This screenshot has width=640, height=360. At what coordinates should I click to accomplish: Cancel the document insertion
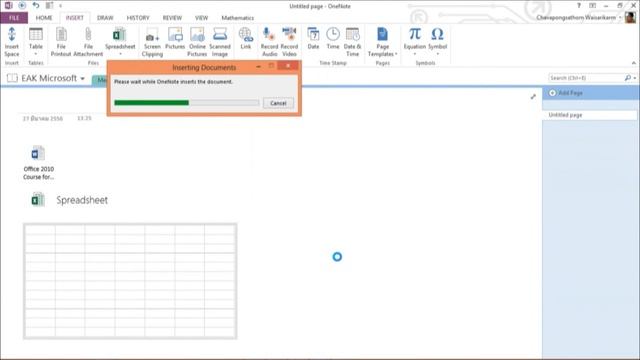(x=278, y=103)
